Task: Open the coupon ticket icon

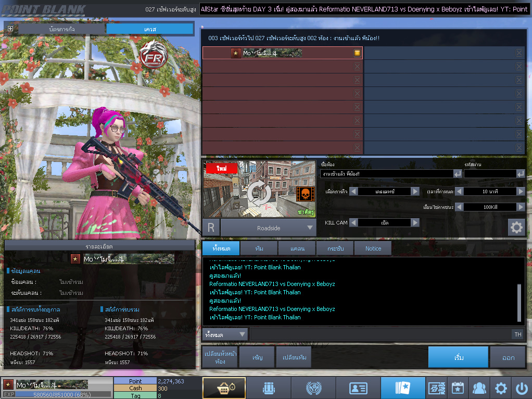Action: [436, 388]
